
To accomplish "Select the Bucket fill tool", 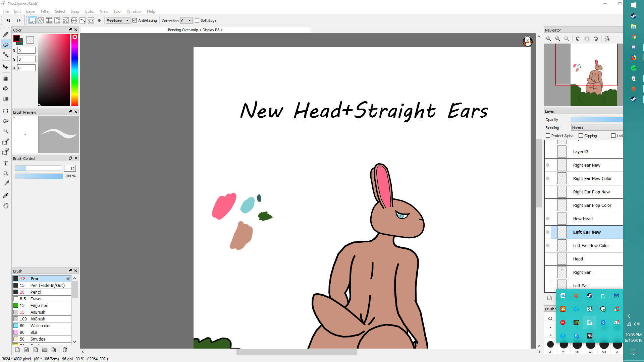I will (x=6, y=88).
